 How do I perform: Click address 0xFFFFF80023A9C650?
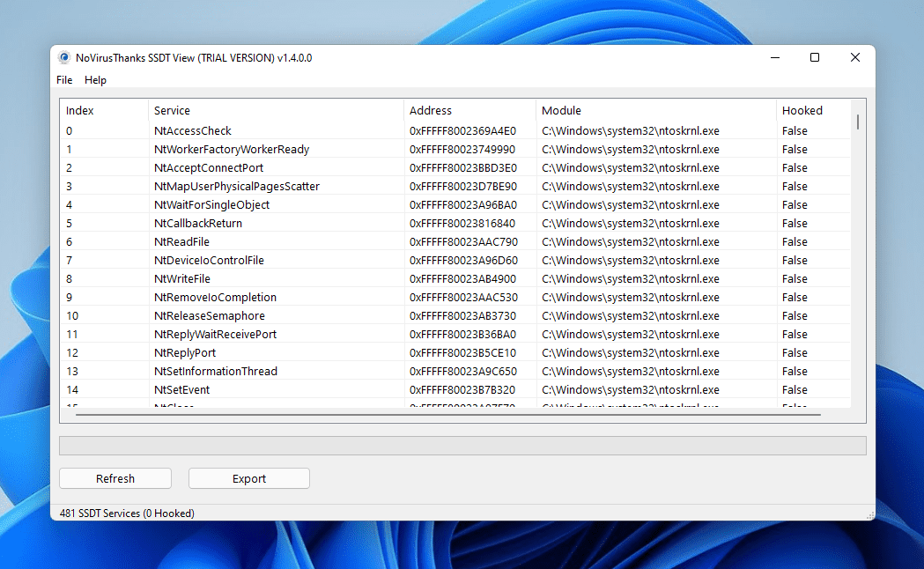(x=462, y=371)
